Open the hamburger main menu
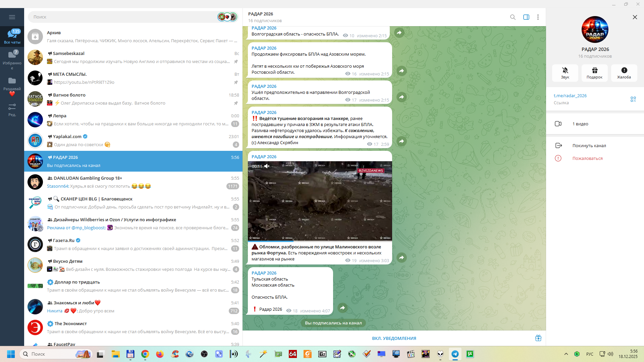Image resolution: width=644 pixels, height=362 pixels. [12, 17]
